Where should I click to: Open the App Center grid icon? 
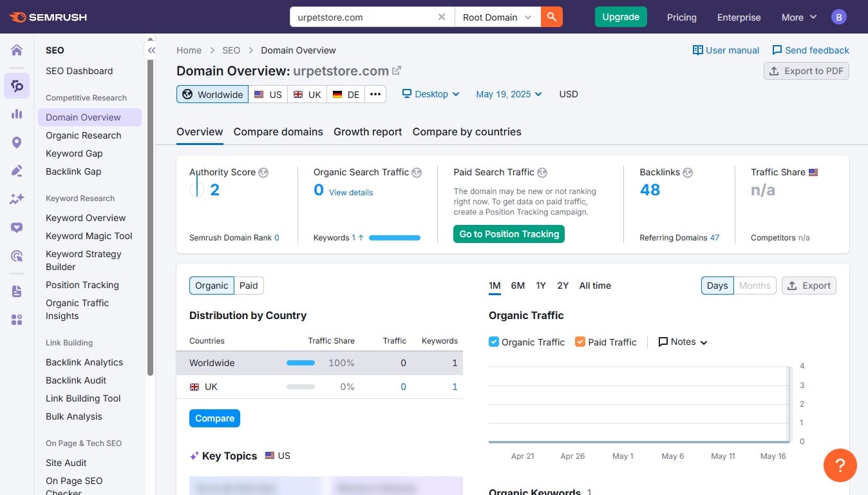pyautogui.click(x=17, y=320)
